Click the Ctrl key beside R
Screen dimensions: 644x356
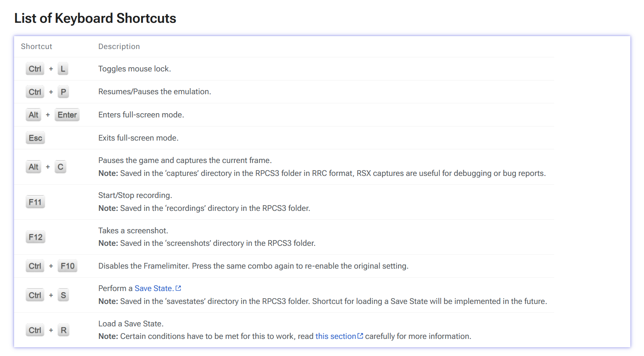pos(35,330)
